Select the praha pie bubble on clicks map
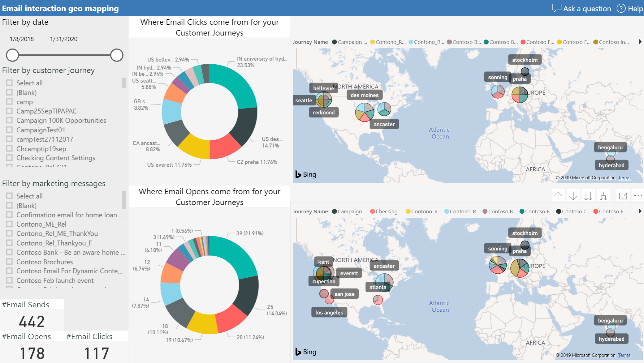 pos(520,95)
